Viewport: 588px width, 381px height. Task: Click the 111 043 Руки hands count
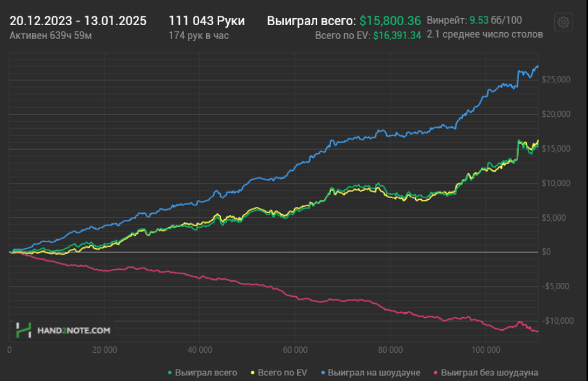coord(207,21)
